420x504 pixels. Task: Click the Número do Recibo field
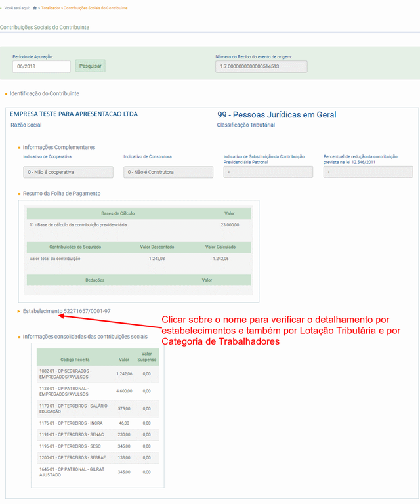click(261, 66)
